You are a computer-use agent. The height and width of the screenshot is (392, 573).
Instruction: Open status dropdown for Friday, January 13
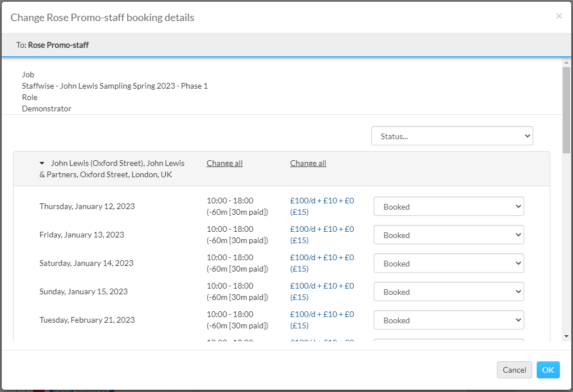tap(449, 235)
